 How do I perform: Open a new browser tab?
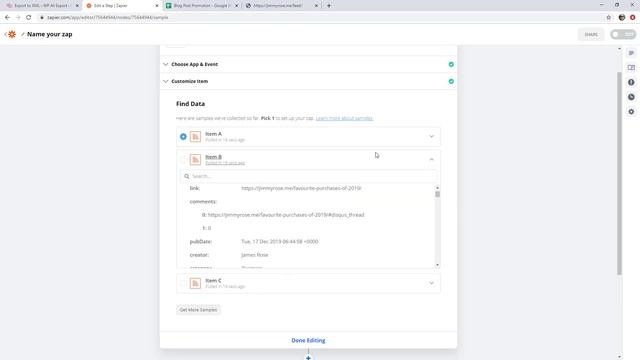click(x=329, y=6)
